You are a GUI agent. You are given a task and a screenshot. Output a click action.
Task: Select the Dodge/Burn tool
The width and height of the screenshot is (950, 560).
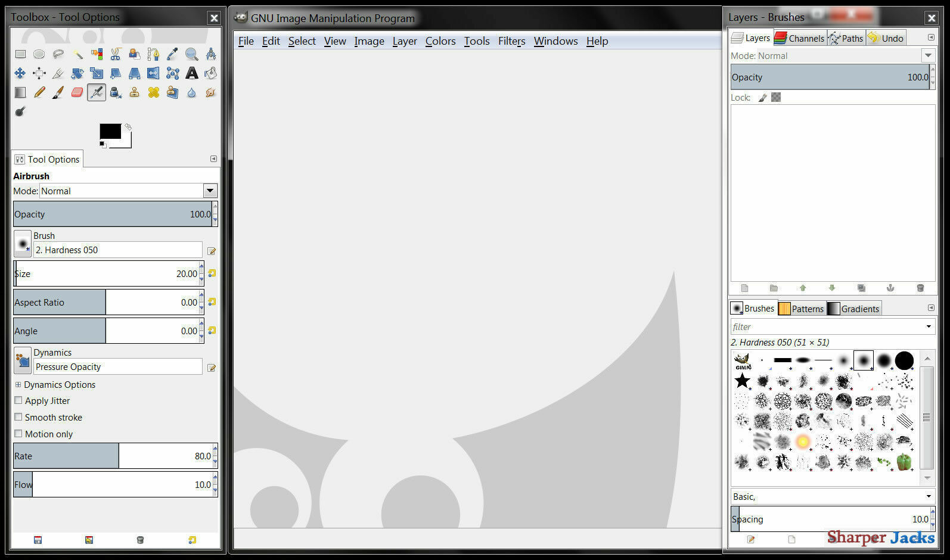pyautogui.click(x=20, y=111)
